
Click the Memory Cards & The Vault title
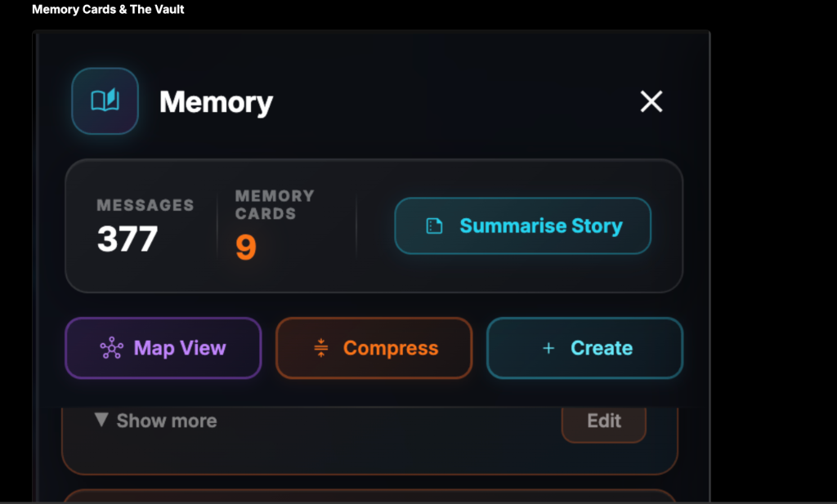coord(108,9)
